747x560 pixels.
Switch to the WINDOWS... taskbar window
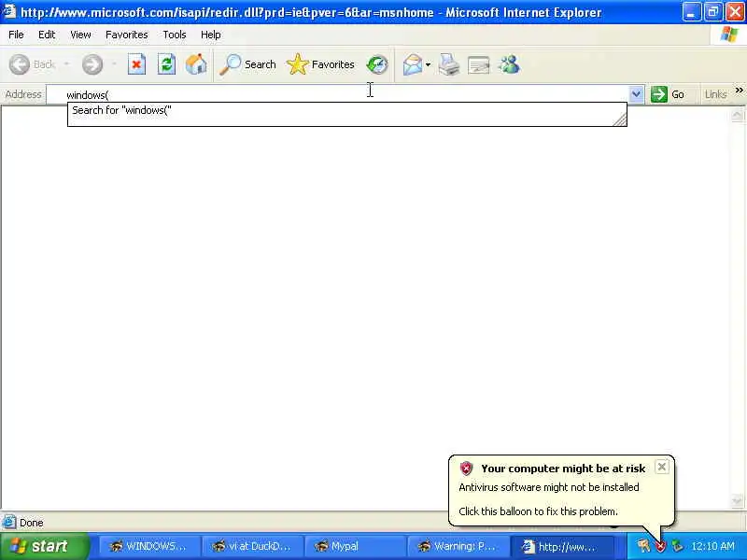148,547
